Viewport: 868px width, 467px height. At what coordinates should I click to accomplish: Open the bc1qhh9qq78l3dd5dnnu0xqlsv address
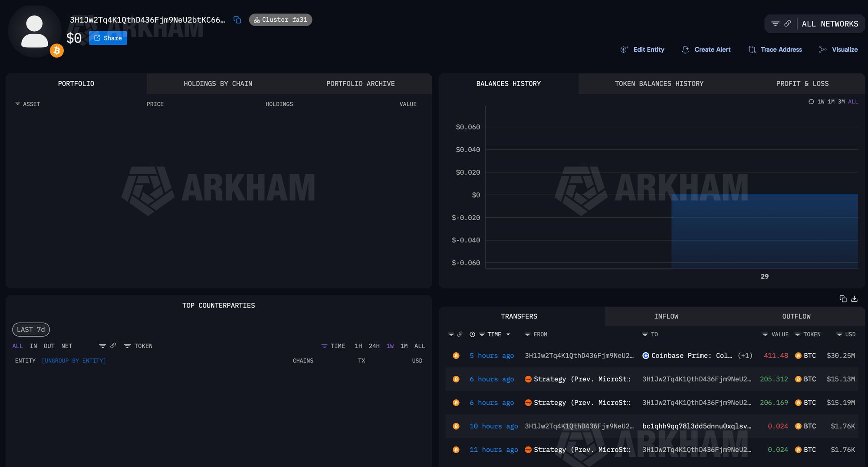pyautogui.click(x=697, y=426)
